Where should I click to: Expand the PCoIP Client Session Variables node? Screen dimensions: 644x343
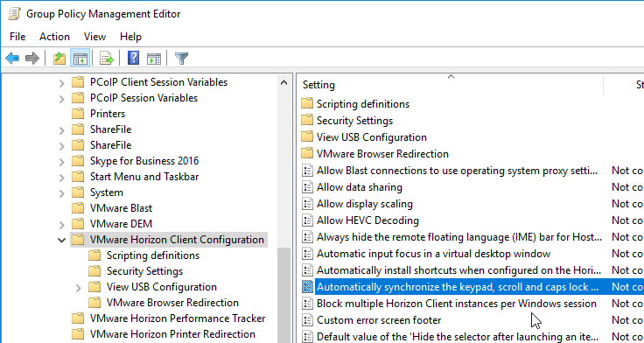pos(61,82)
